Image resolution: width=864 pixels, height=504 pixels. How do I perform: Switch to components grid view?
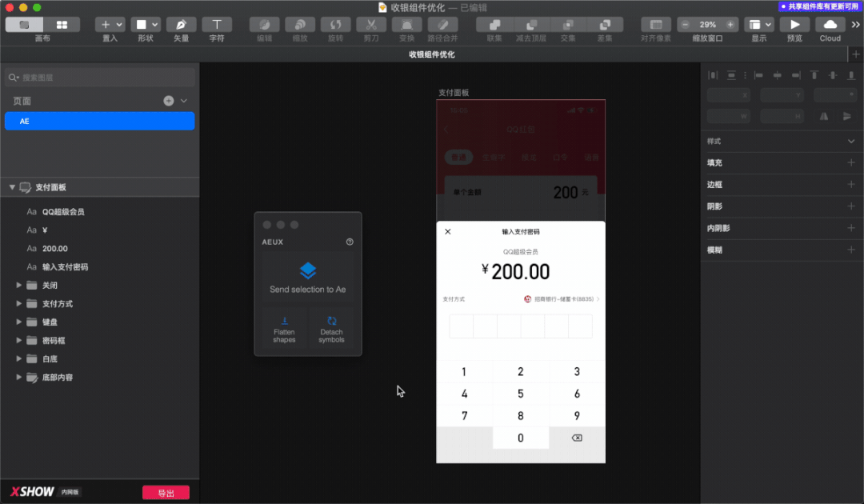(62, 25)
